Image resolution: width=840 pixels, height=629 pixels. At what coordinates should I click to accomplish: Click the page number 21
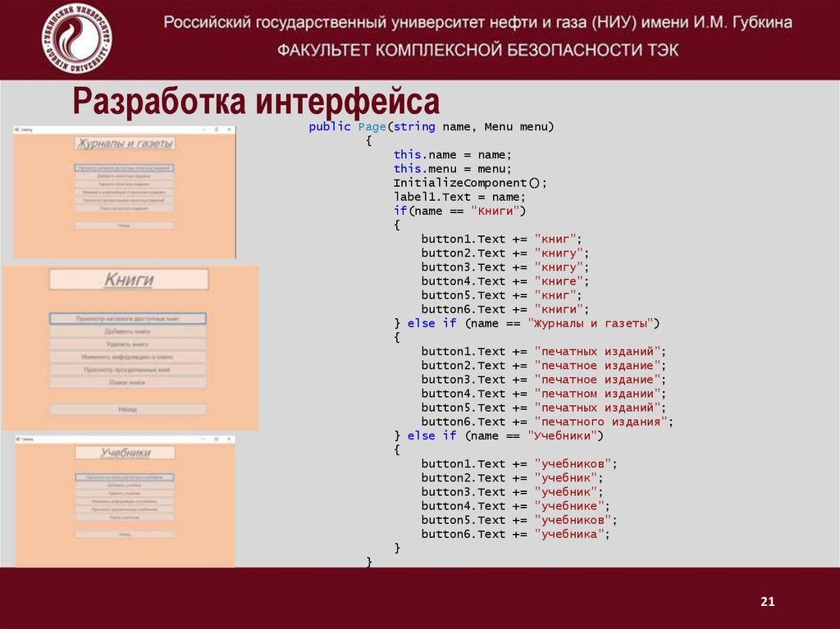pyautogui.click(x=769, y=600)
